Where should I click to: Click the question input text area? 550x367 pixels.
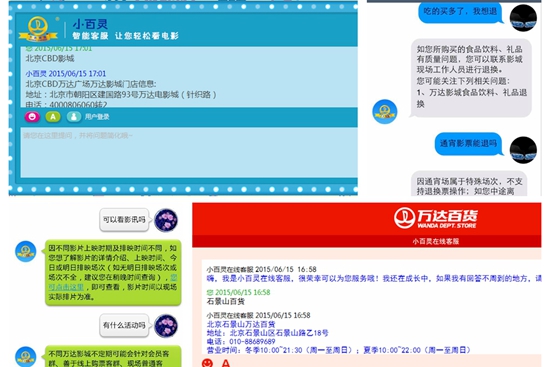(x=189, y=153)
